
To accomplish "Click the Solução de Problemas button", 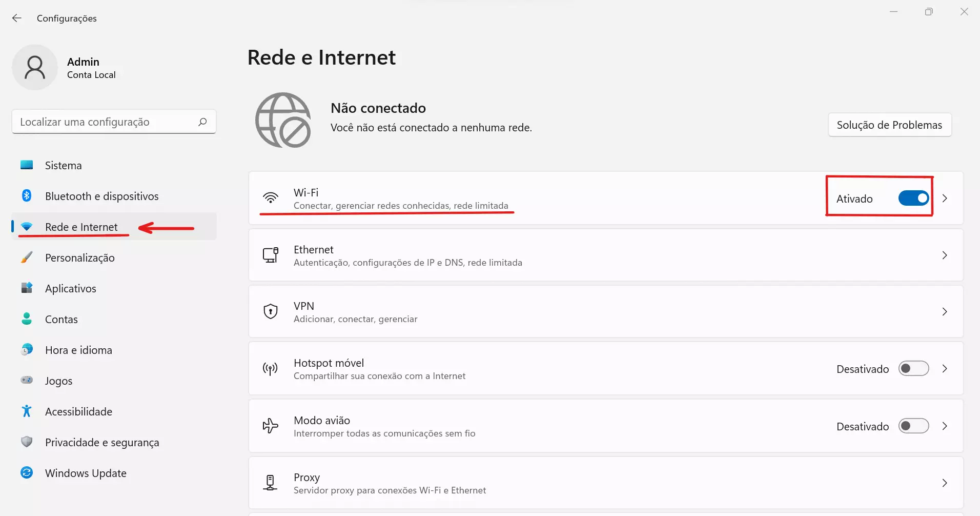I will point(889,125).
